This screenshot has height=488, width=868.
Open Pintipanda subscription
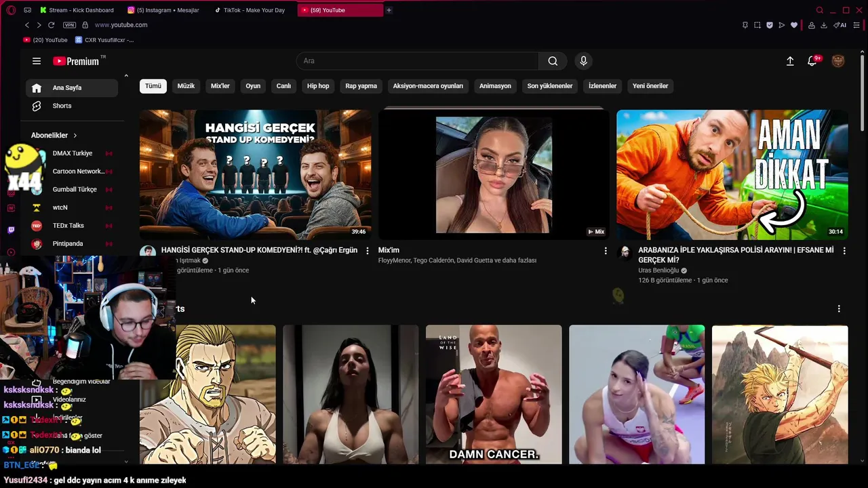click(72, 243)
